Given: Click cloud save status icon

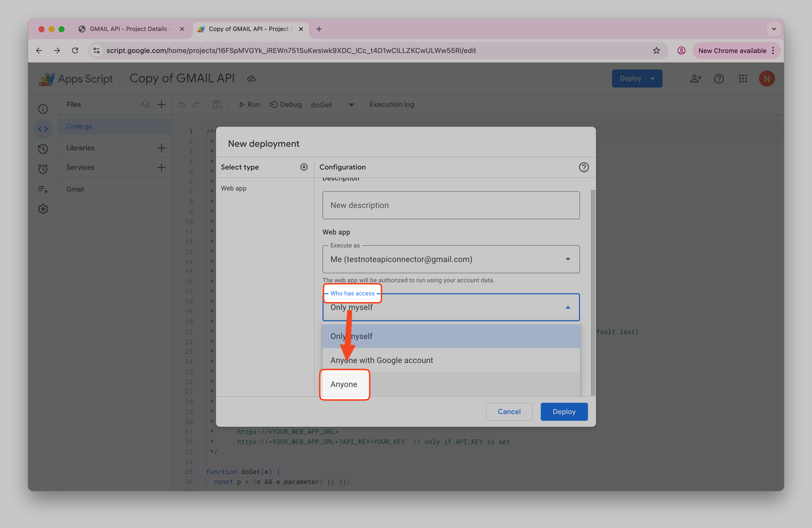Looking at the screenshot, I should point(251,79).
